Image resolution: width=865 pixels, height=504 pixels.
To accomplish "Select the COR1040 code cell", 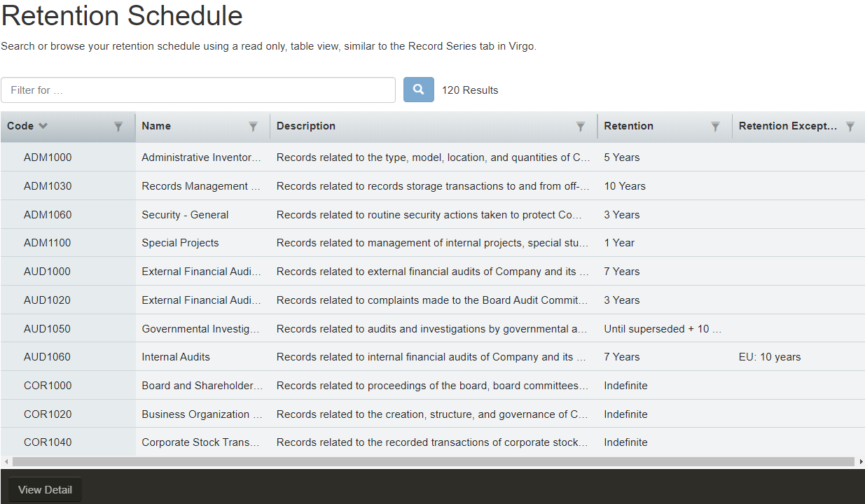I will click(x=48, y=442).
